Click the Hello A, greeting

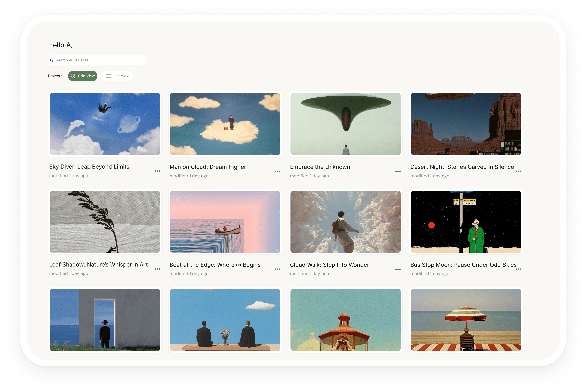pos(60,45)
